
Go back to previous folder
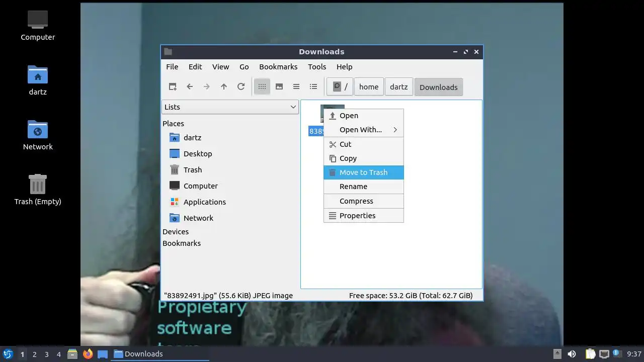[190, 86]
